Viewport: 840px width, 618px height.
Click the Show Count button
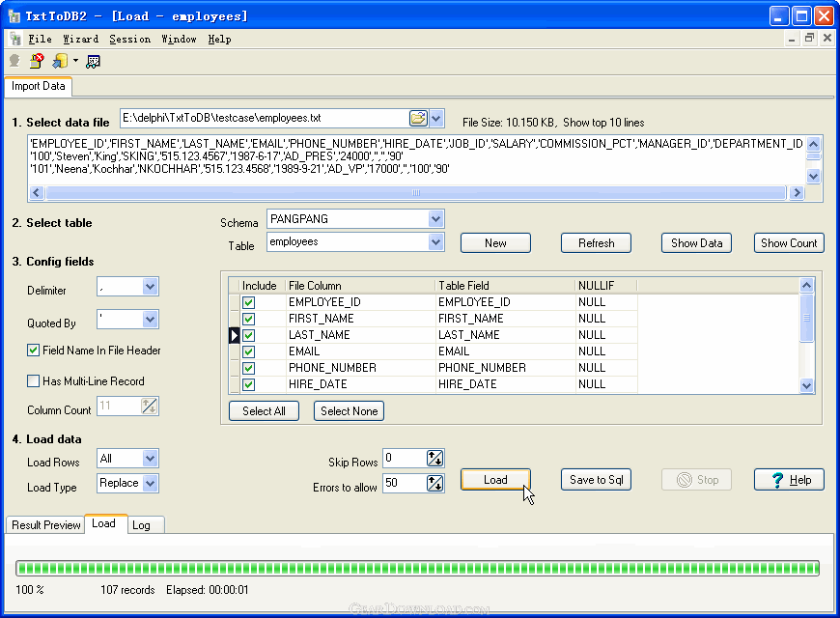coord(789,242)
